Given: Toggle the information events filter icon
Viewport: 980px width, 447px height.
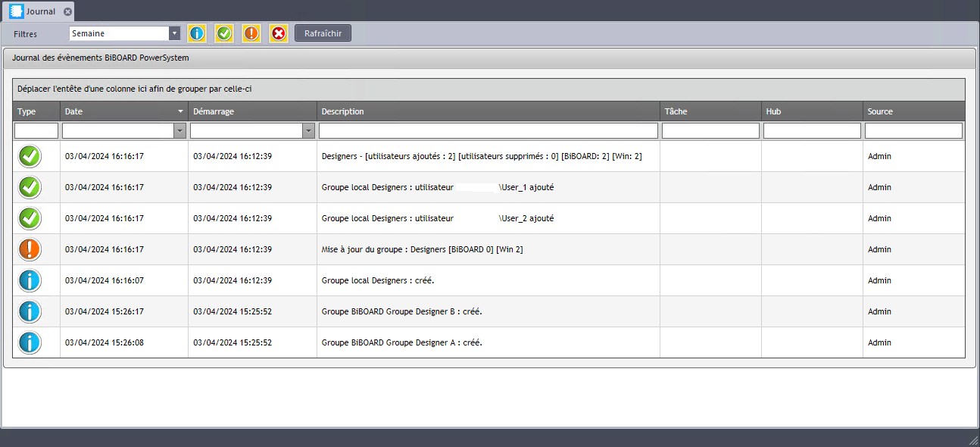Looking at the screenshot, I should [x=197, y=33].
